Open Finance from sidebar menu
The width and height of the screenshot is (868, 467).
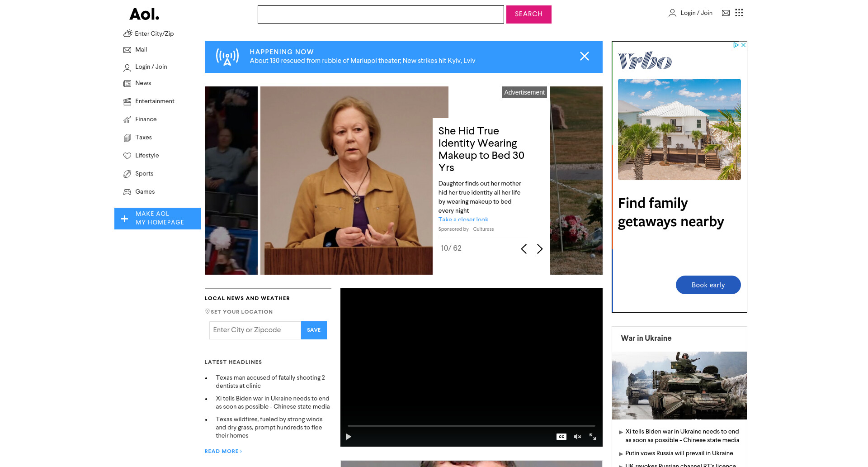click(x=146, y=119)
